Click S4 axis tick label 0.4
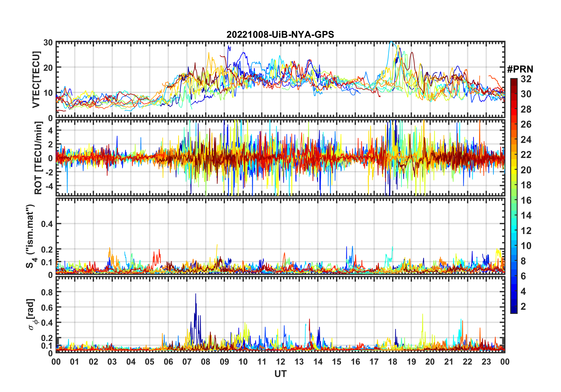 point(47,224)
